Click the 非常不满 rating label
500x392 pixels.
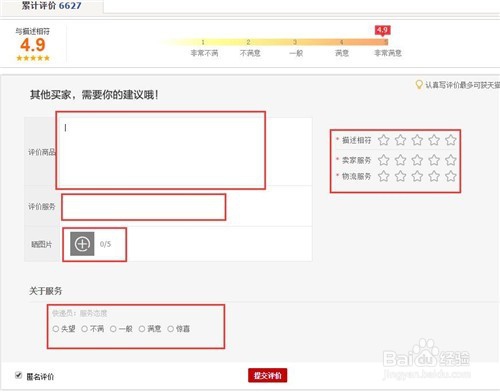click(204, 53)
